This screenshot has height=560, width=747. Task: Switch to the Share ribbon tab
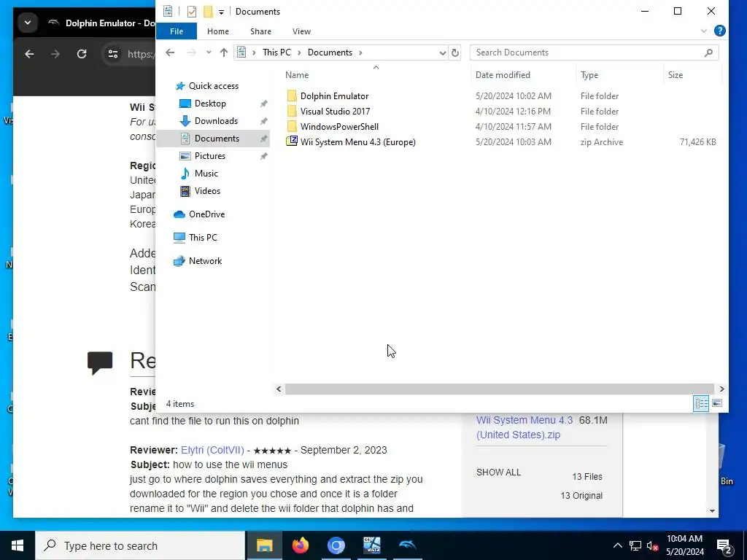tap(260, 31)
